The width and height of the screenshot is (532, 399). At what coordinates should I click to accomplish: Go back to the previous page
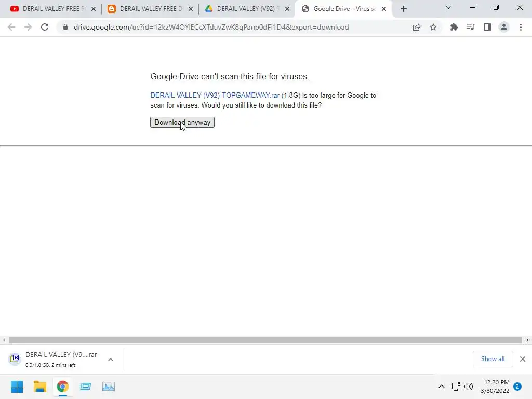click(x=11, y=27)
